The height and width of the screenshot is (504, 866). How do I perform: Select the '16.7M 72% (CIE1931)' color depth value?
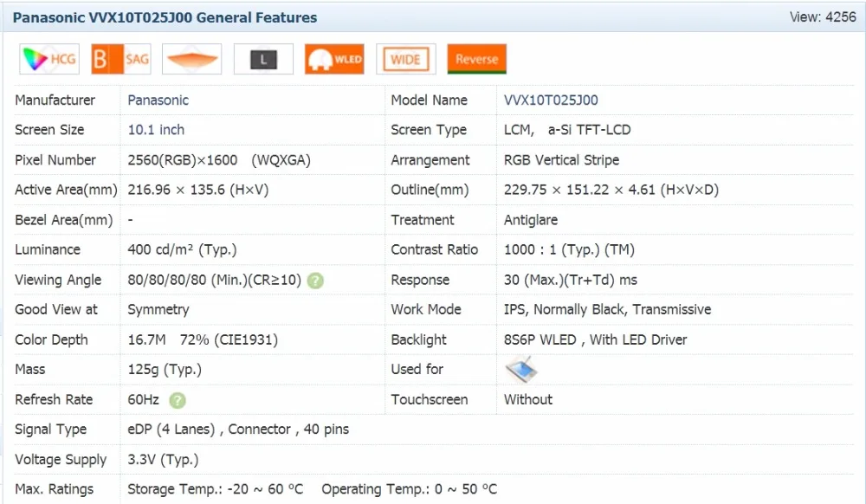point(203,339)
